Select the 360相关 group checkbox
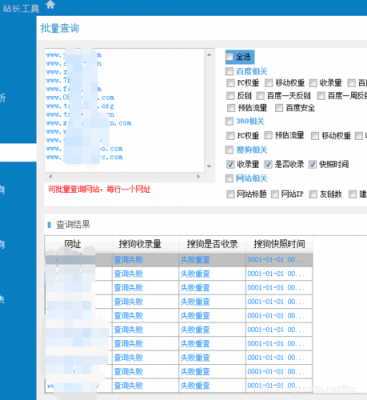 click(x=229, y=121)
